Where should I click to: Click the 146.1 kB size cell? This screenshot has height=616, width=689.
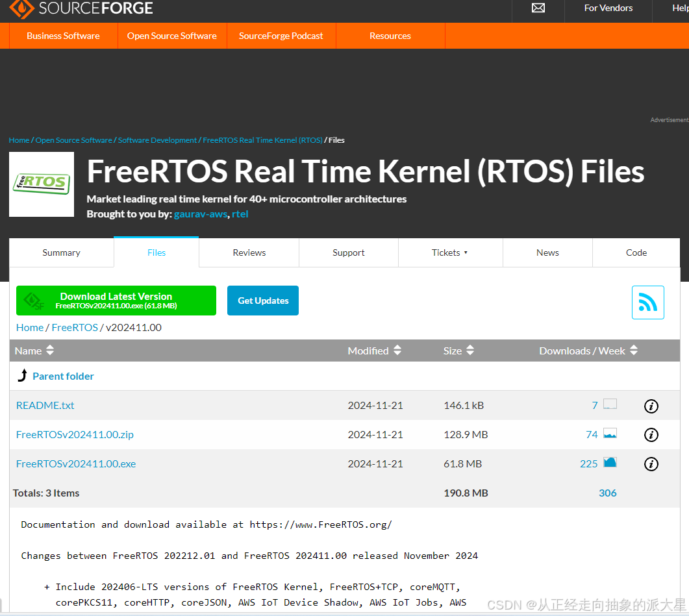tap(464, 405)
